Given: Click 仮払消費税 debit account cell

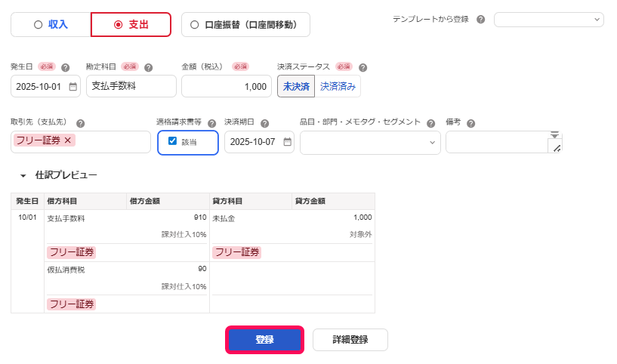Looking at the screenshot, I should click(x=66, y=270).
